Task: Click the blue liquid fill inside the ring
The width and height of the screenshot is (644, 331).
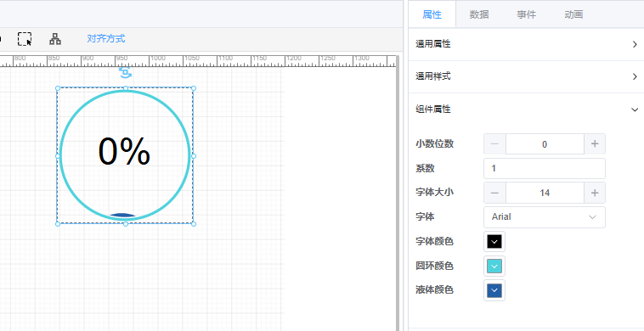Action: (x=122, y=215)
